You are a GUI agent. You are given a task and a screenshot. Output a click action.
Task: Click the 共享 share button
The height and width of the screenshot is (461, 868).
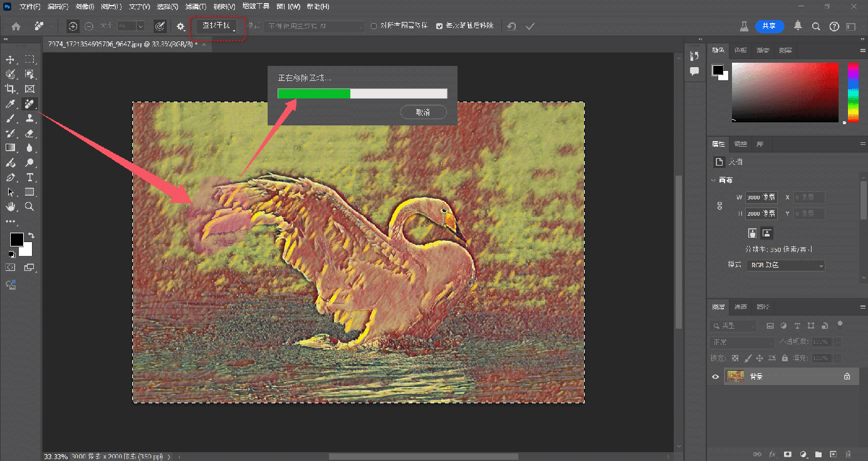770,26
